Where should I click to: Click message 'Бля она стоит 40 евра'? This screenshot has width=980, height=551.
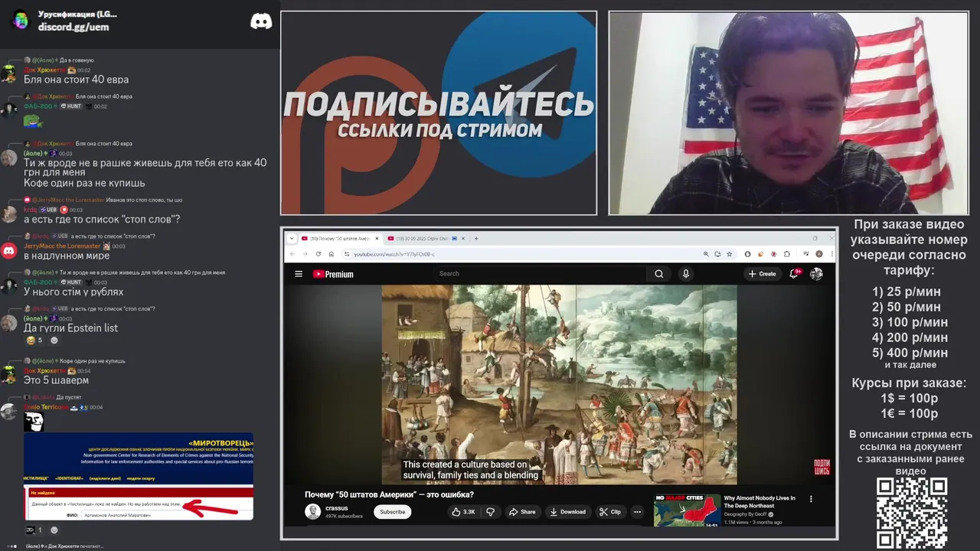pos(76,80)
